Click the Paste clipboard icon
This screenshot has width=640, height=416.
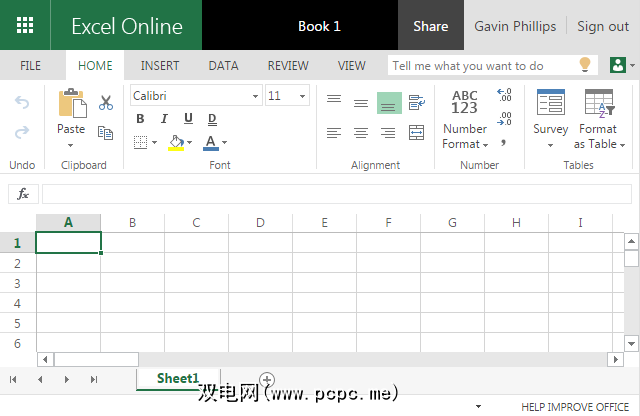click(x=73, y=103)
